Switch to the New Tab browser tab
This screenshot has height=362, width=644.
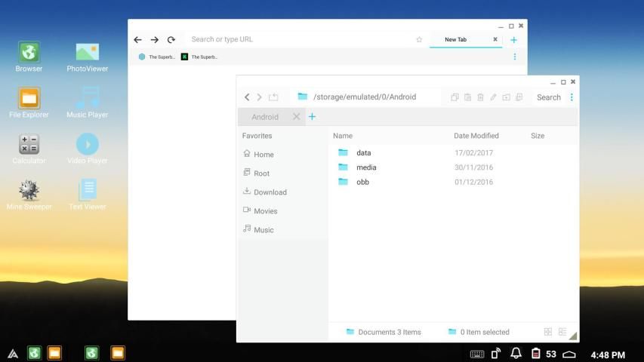[456, 40]
